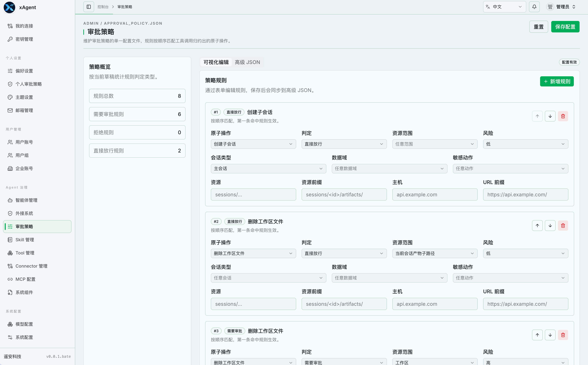Viewport: 588px width, 365px height.
Task: Open the 中文 language selector
Action: [504, 7]
